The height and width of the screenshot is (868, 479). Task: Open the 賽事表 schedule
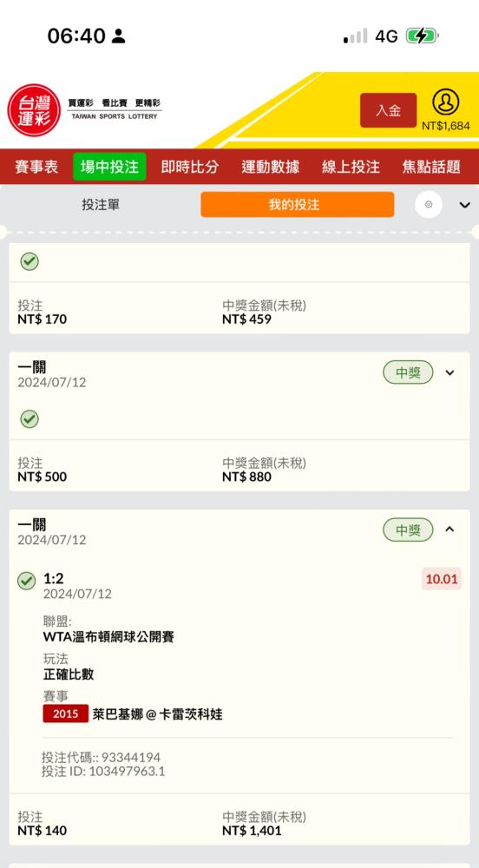[x=36, y=167]
